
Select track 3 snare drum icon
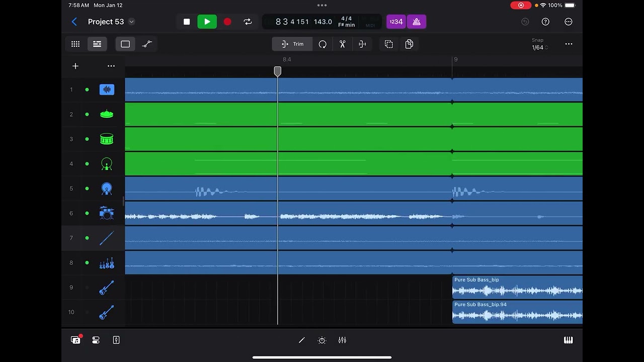pyautogui.click(x=107, y=139)
